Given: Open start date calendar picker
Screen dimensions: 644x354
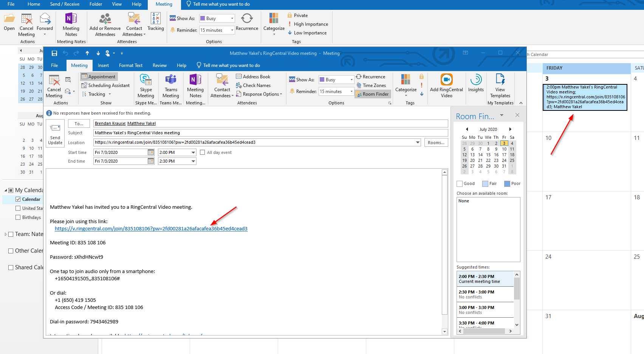Looking at the screenshot, I should point(151,152).
